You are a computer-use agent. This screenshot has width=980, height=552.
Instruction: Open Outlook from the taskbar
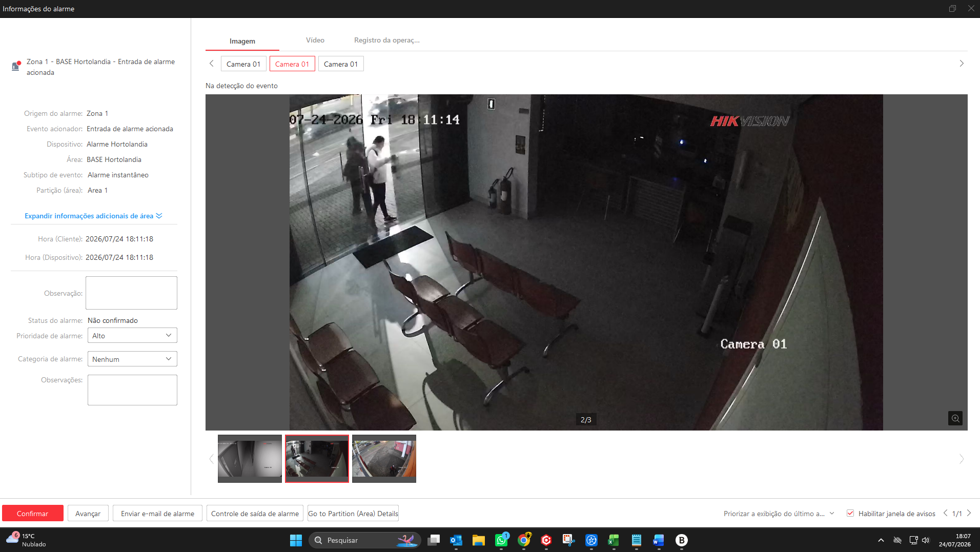(456, 540)
